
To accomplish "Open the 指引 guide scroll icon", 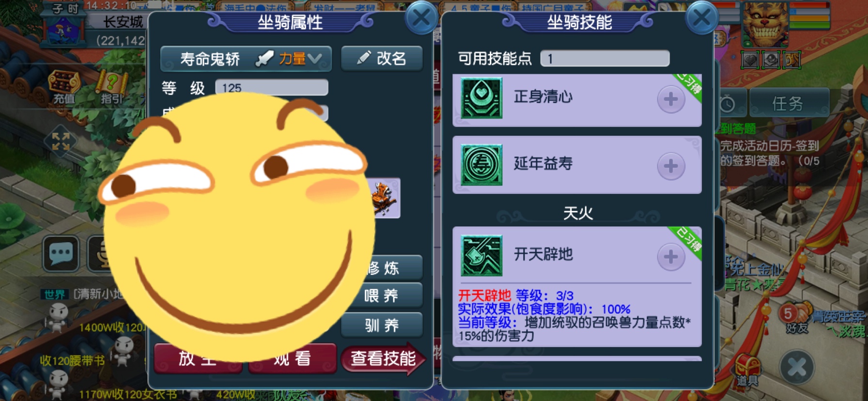I will pyautogui.click(x=111, y=87).
